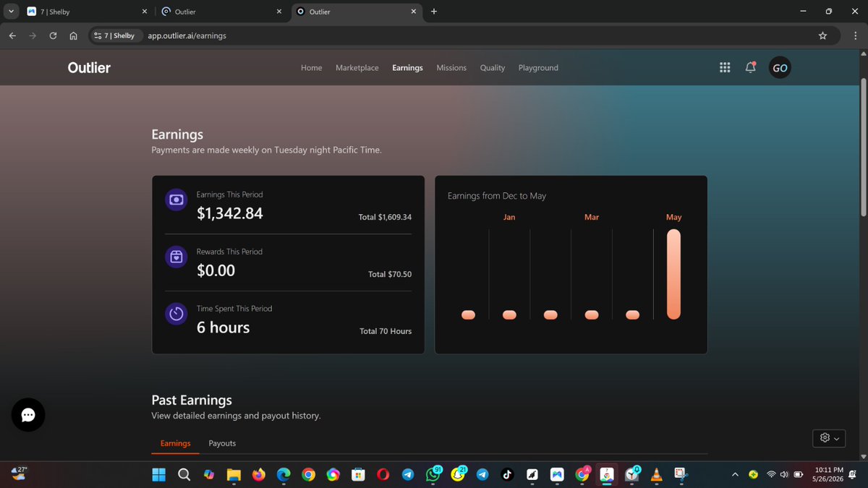Open Wi-Fi network settings in tray
The height and width of the screenshot is (488, 868).
771,475
